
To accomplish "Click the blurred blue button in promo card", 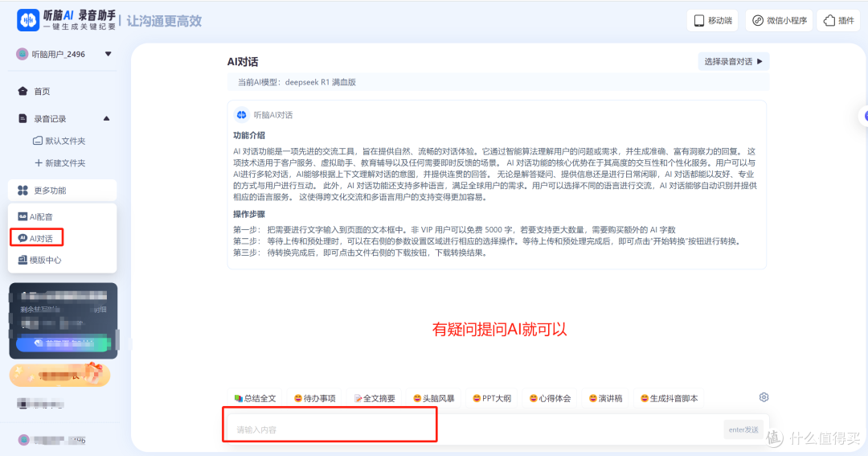I will 63,343.
